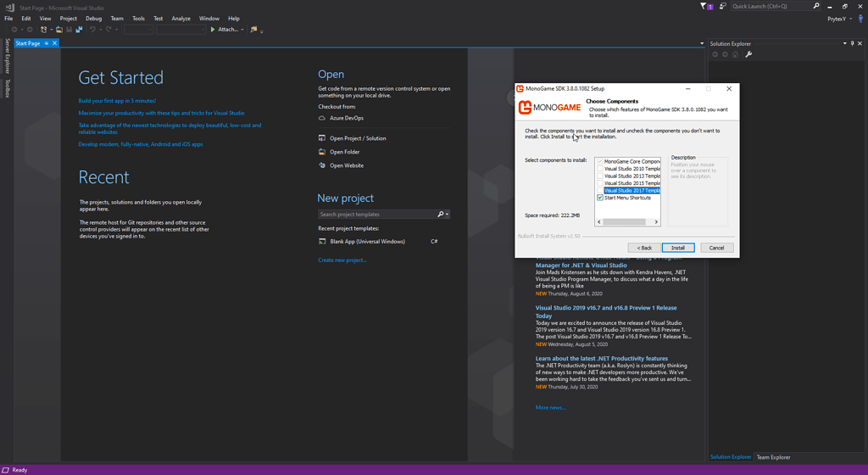This screenshot has width=868, height=475.
Task: Open the Learn about latest .NET Productivity article
Action: pos(601,358)
